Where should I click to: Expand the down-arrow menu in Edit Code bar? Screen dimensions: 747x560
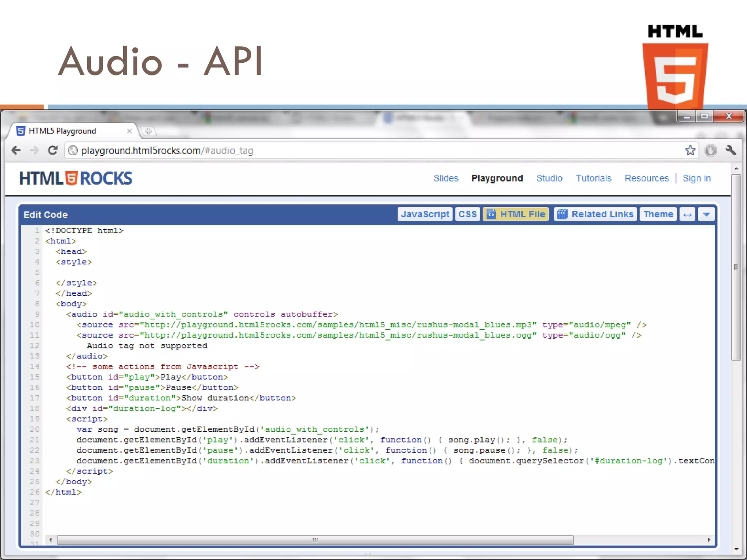click(706, 214)
